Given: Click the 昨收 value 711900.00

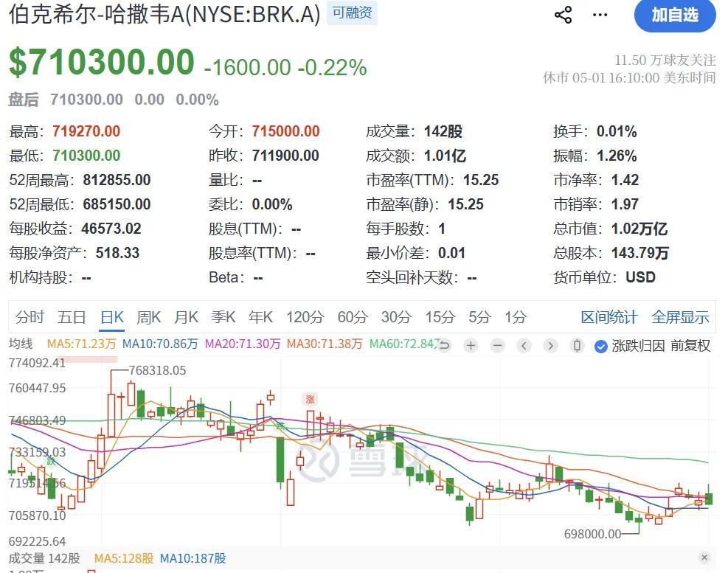Looking at the screenshot, I should 285,156.
